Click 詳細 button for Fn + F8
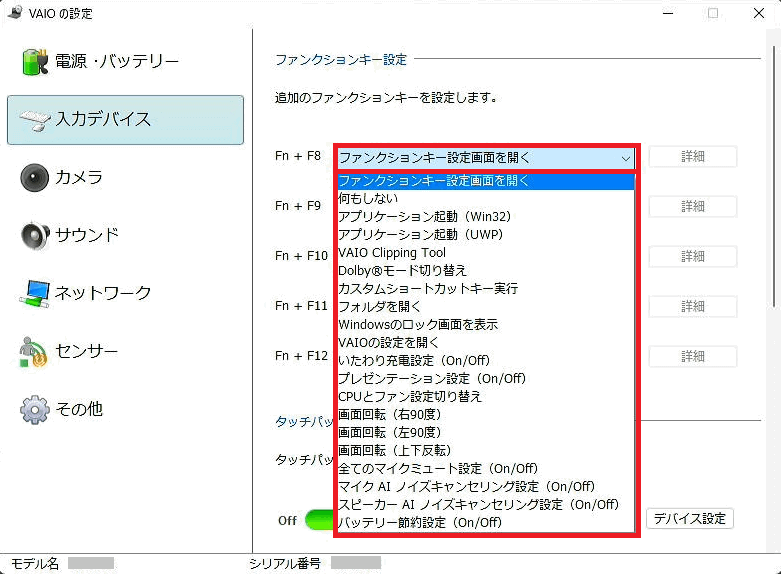Viewport: 781px width, 574px height. point(692,157)
